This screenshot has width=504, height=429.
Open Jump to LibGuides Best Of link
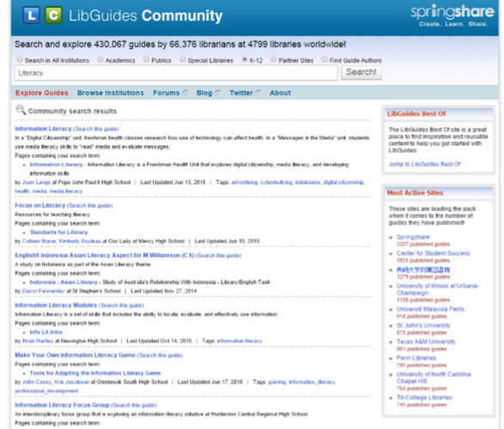point(424,164)
